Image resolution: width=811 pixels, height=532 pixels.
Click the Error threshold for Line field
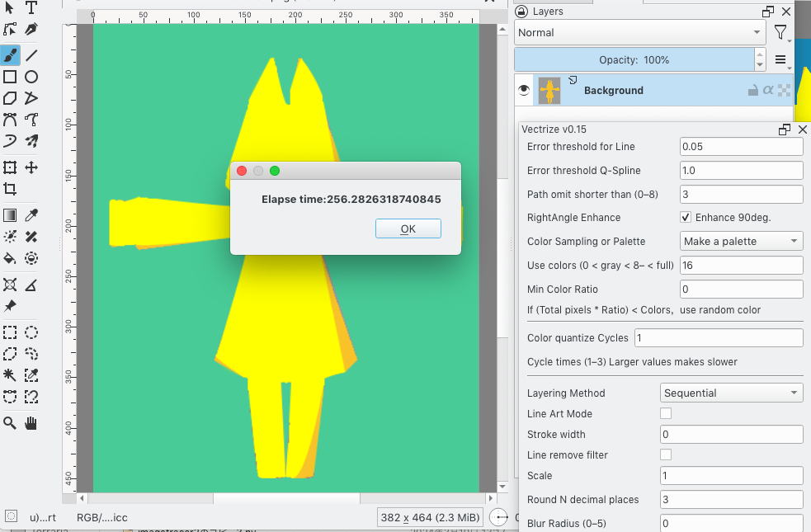click(x=740, y=147)
